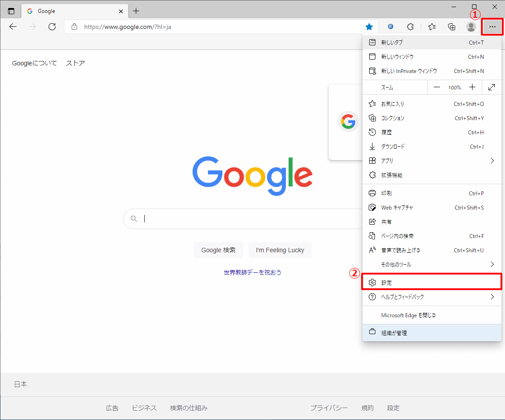Open the Favorites list icon in the toolbar
This screenshot has height=420, width=505.
432,27
